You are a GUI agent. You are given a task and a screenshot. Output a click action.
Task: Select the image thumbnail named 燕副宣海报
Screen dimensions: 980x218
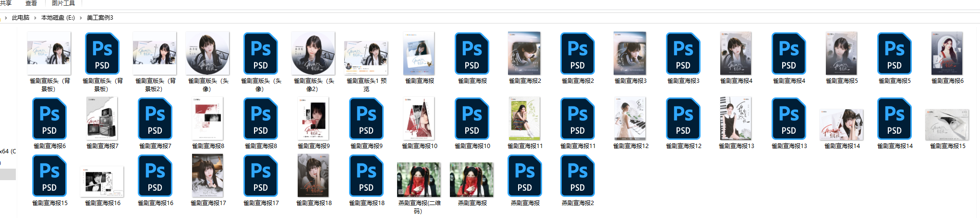(x=472, y=180)
